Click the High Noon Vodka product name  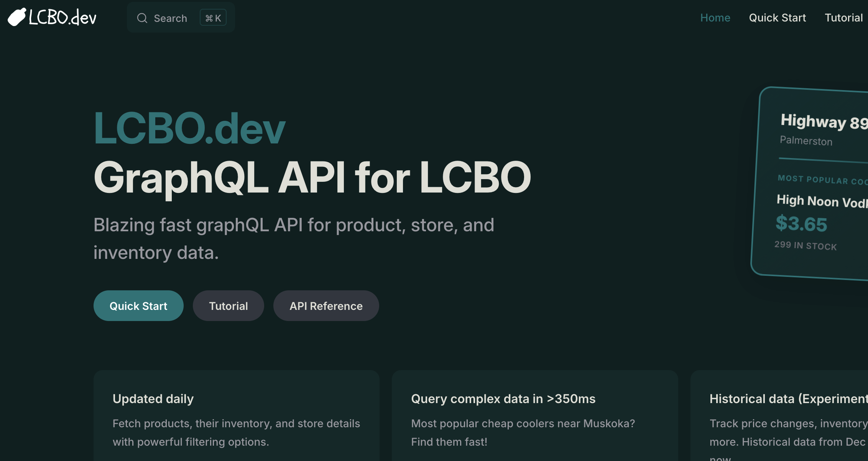pyautogui.click(x=820, y=201)
